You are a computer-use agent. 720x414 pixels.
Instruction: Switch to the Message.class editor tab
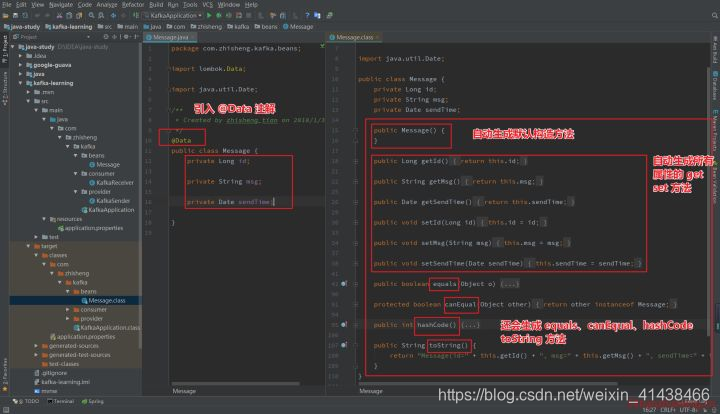coord(352,37)
